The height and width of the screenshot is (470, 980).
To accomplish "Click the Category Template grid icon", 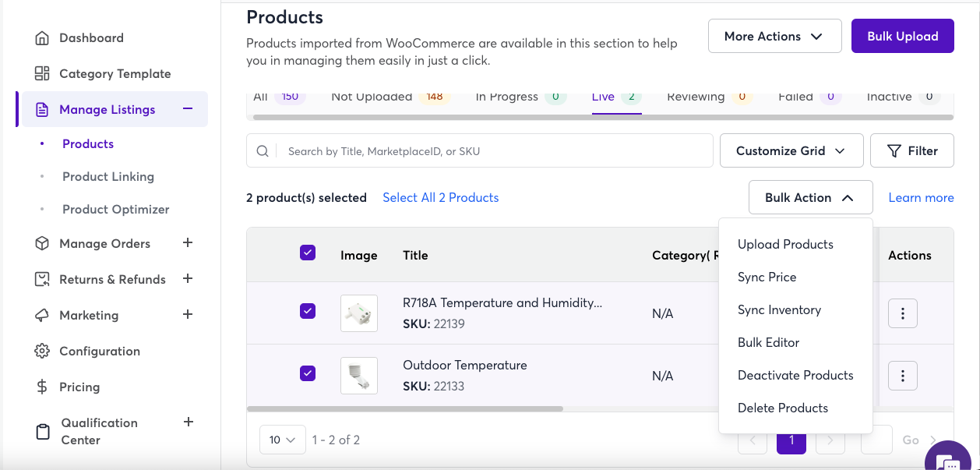I will [x=42, y=74].
